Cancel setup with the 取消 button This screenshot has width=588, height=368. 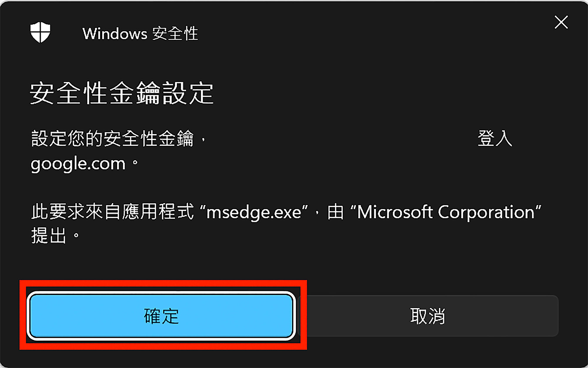428,316
